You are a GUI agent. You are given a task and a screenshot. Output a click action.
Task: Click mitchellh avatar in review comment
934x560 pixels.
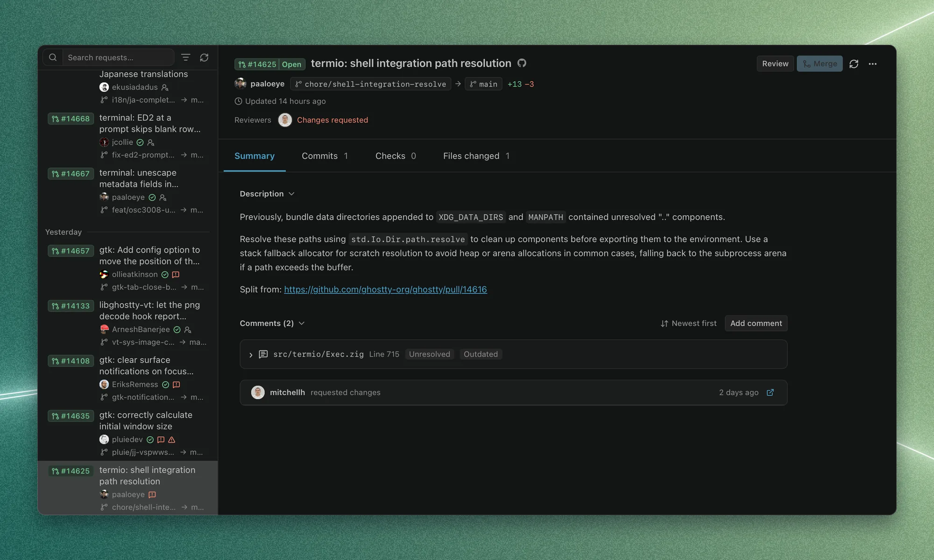coord(258,392)
